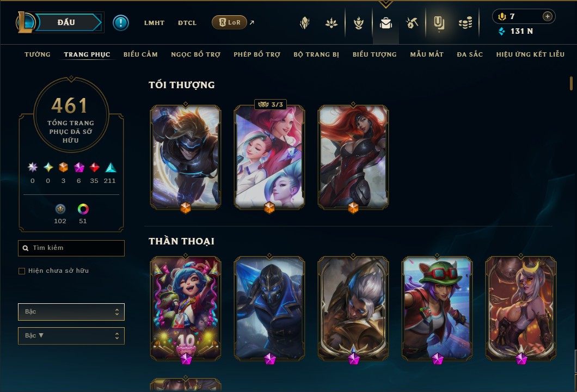577x392 pixels.
Task: Click the ĐTCL navigation link
Action: coord(187,23)
